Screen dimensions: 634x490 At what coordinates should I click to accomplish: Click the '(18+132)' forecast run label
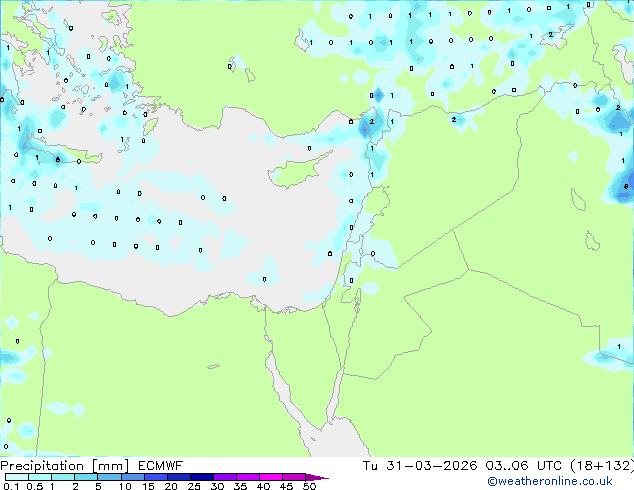coord(602,466)
